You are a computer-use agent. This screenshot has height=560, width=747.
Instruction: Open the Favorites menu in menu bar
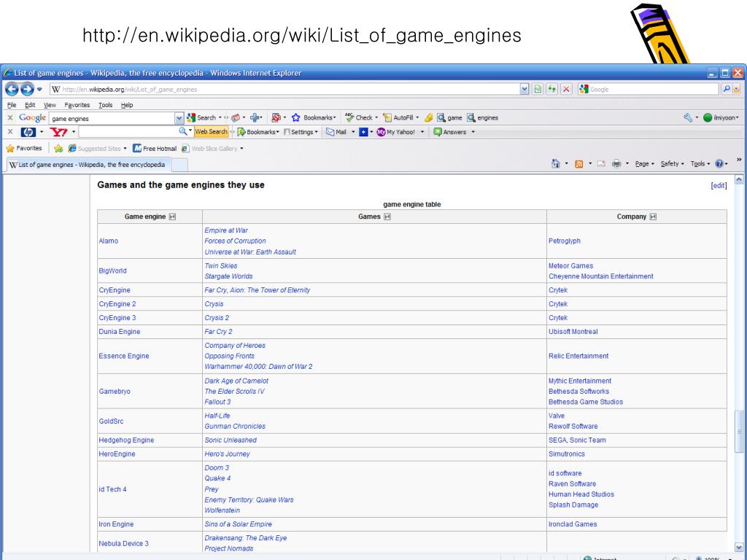tap(77, 105)
